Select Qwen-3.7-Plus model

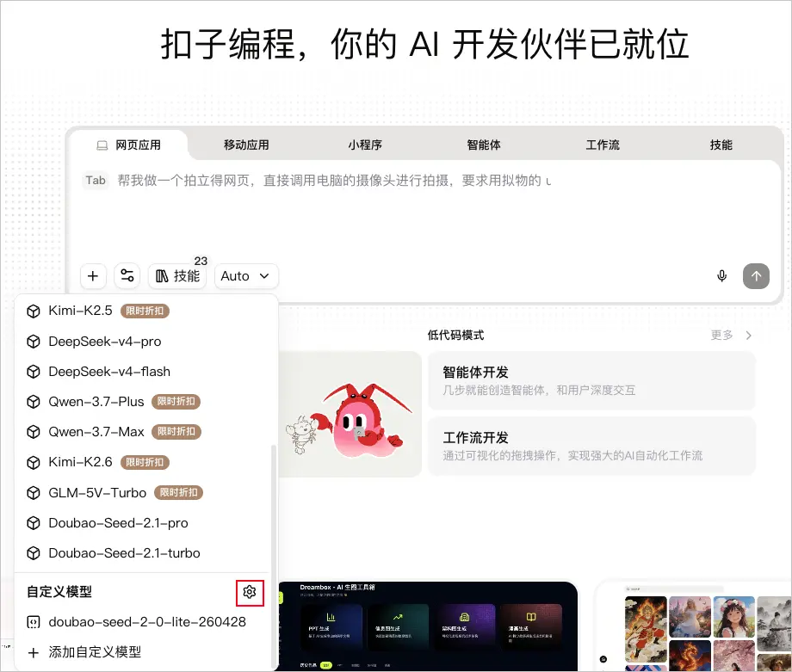[144, 402]
